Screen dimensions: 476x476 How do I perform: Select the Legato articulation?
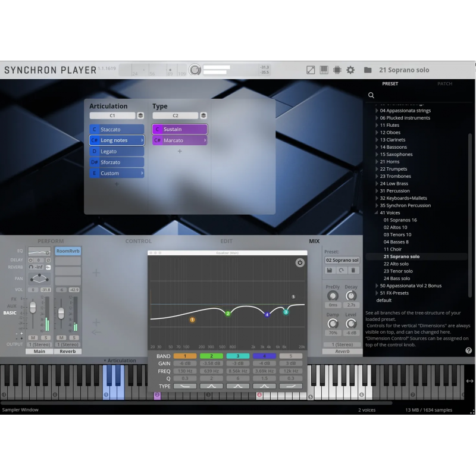117,152
